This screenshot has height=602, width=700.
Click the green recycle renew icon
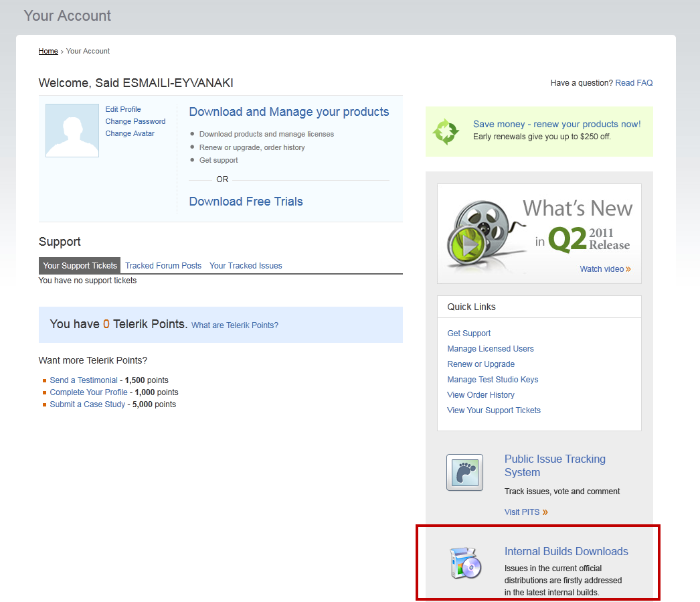[x=446, y=131]
